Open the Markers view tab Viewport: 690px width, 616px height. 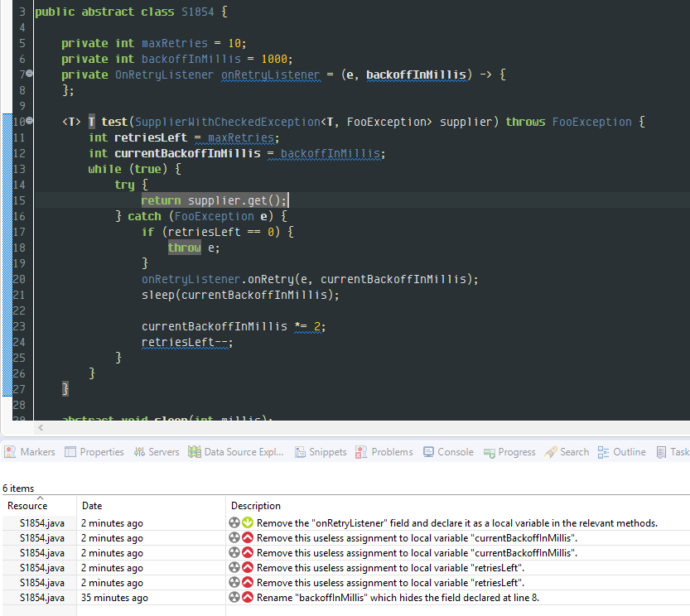(x=30, y=452)
